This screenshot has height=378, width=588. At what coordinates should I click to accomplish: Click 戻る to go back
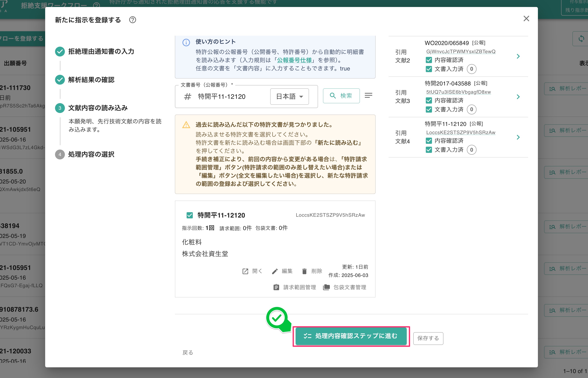[x=188, y=353]
